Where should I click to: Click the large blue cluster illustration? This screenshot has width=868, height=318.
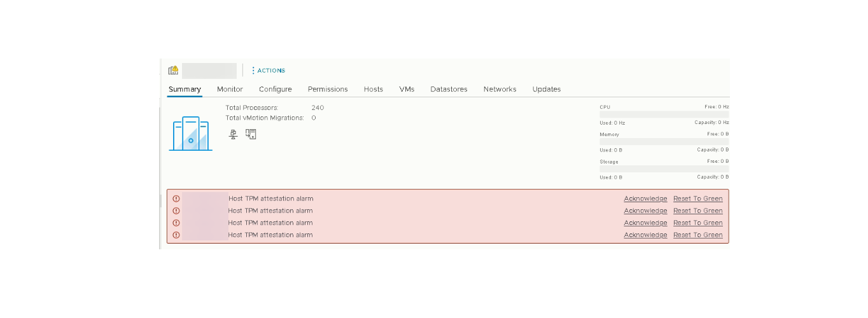click(190, 134)
